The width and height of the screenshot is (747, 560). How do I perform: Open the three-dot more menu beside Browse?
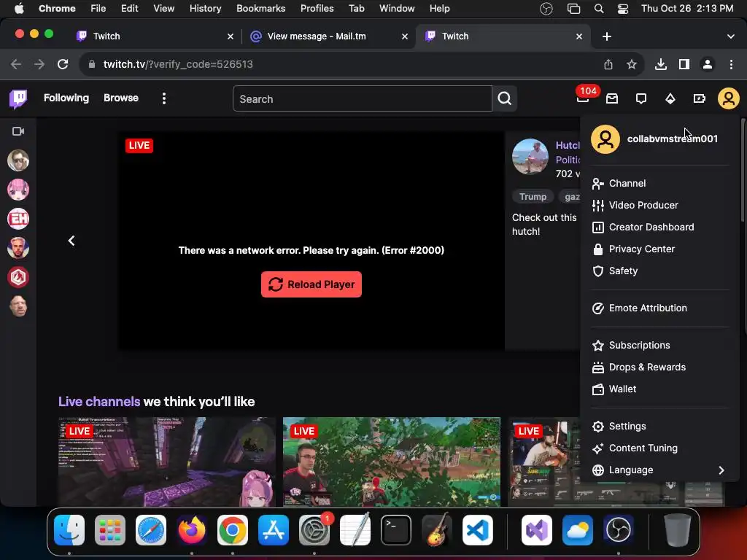(164, 98)
